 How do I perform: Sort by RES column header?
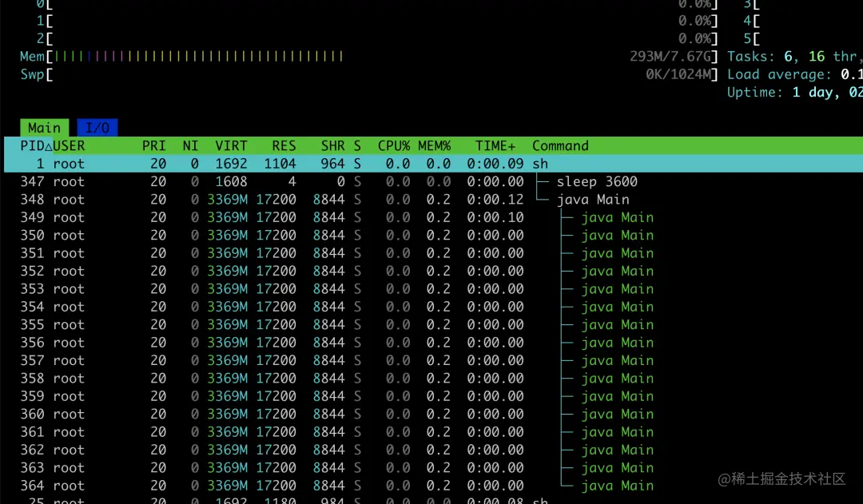click(x=284, y=146)
